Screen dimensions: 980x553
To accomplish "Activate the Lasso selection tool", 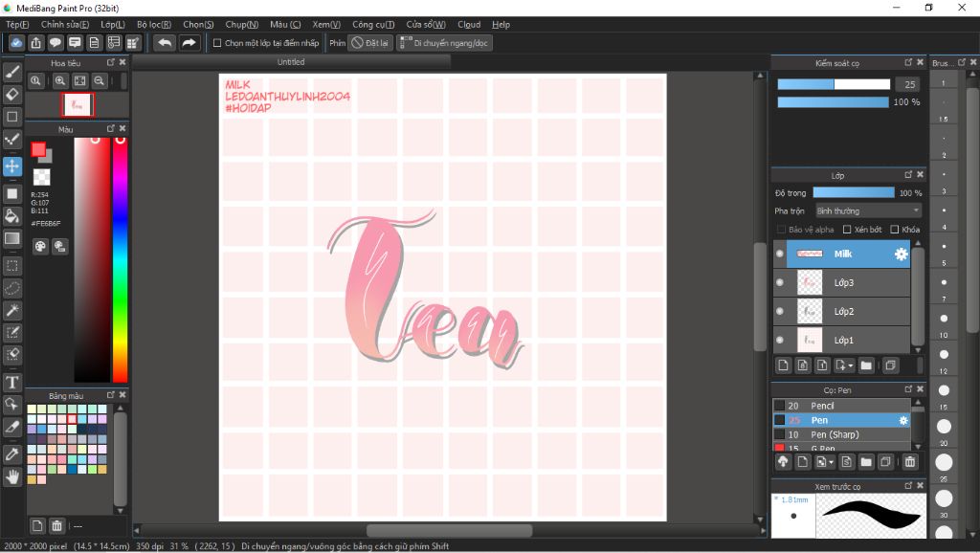I will point(11,288).
